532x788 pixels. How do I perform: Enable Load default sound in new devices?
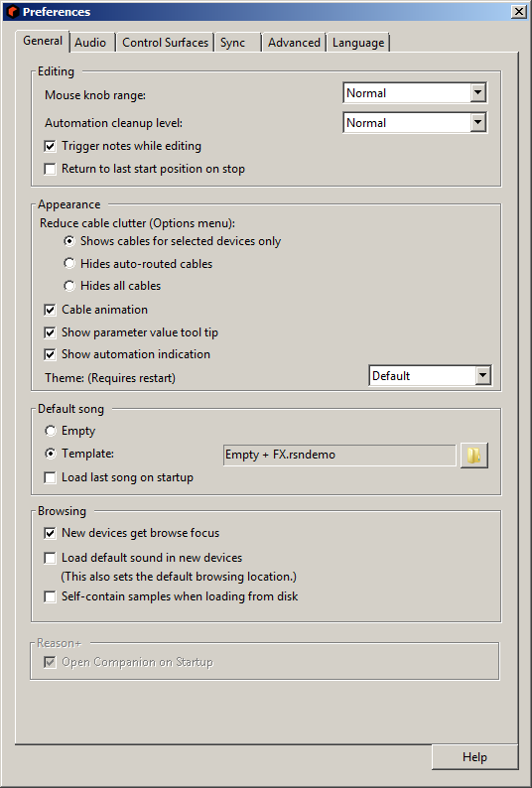pos(50,558)
